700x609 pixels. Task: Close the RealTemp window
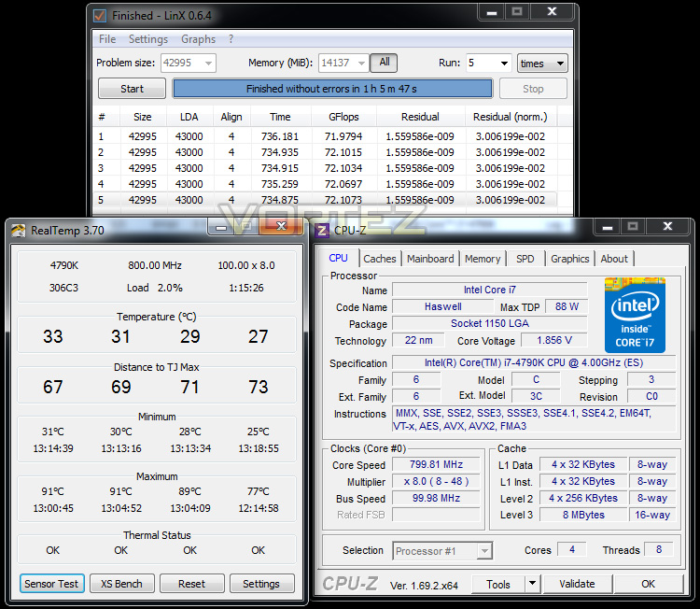click(281, 227)
